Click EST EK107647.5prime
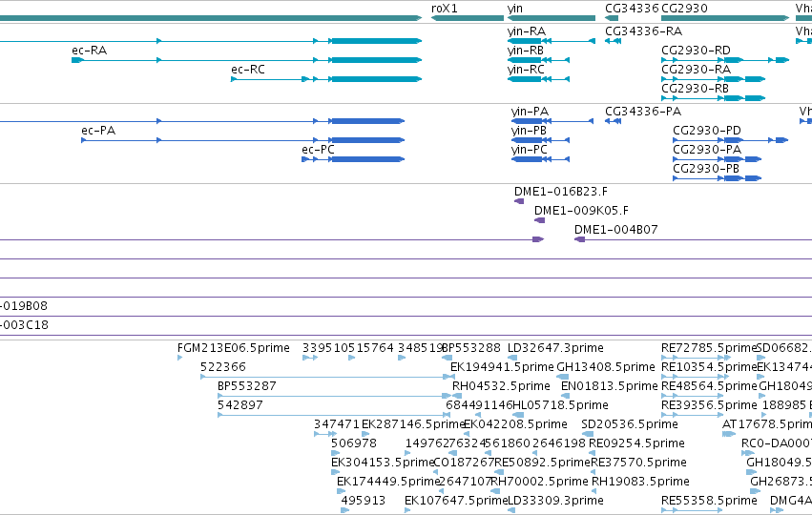Image resolution: width=812 pixels, height=515 pixels. pyautogui.click(x=407, y=510)
